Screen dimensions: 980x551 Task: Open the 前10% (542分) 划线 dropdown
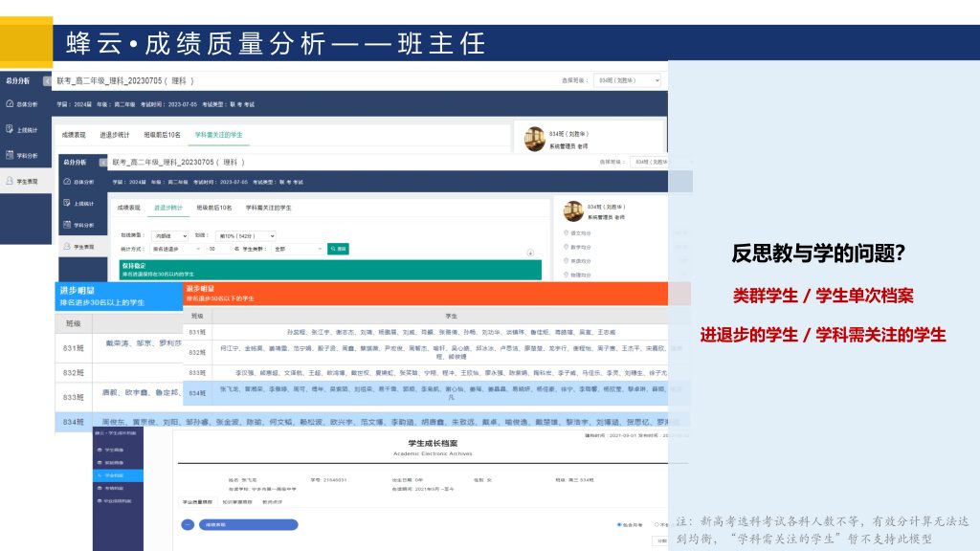click(246, 234)
